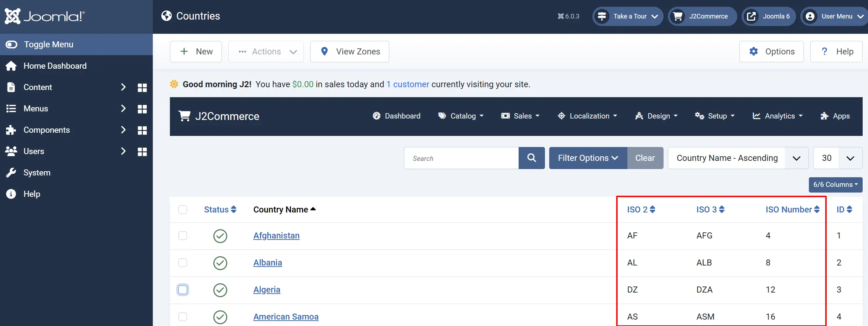Screen dimensions: 868x326
Task: Expand the Menus sidebar chevron
Action: pos(123,109)
